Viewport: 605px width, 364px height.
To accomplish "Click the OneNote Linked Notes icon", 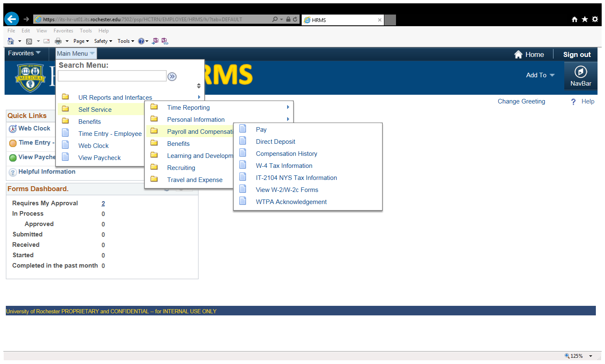I will tap(165, 41).
